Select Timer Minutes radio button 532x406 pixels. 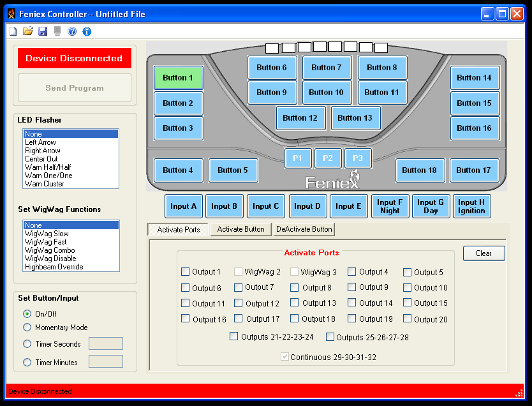[x=27, y=362]
